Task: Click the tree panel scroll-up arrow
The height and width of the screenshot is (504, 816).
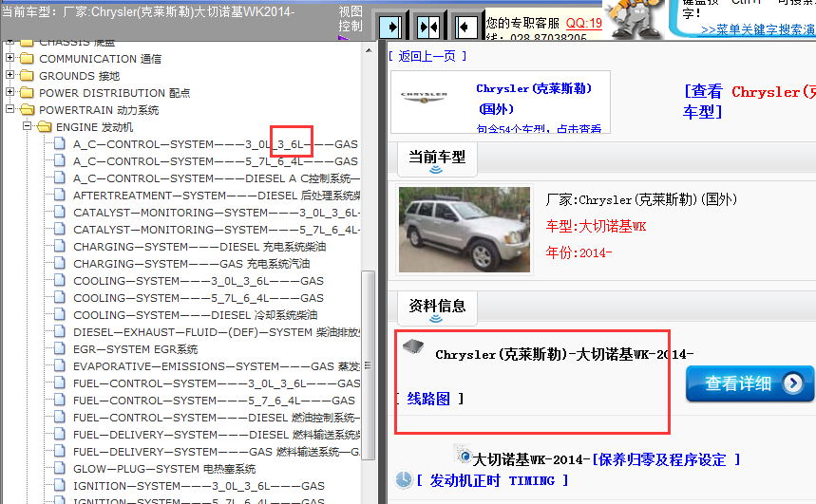Action: (x=369, y=50)
